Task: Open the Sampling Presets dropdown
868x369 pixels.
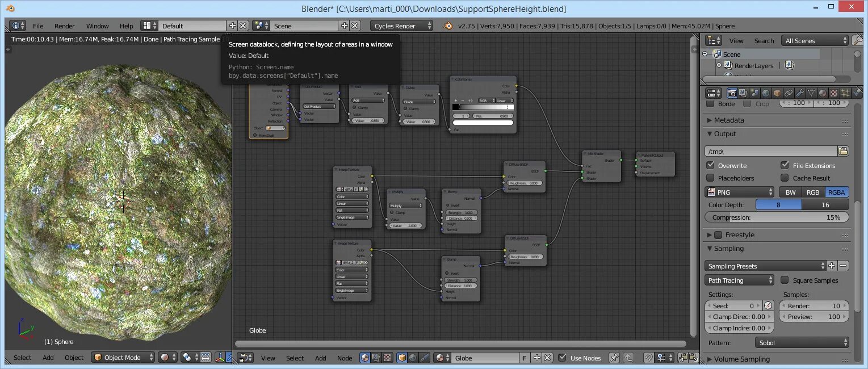Action: (766, 266)
